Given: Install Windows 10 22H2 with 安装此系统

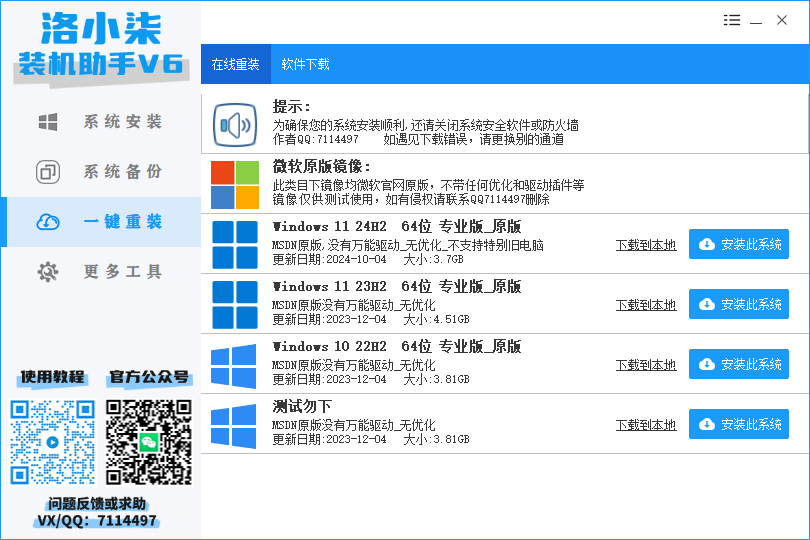Looking at the screenshot, I should click(738, 365).
